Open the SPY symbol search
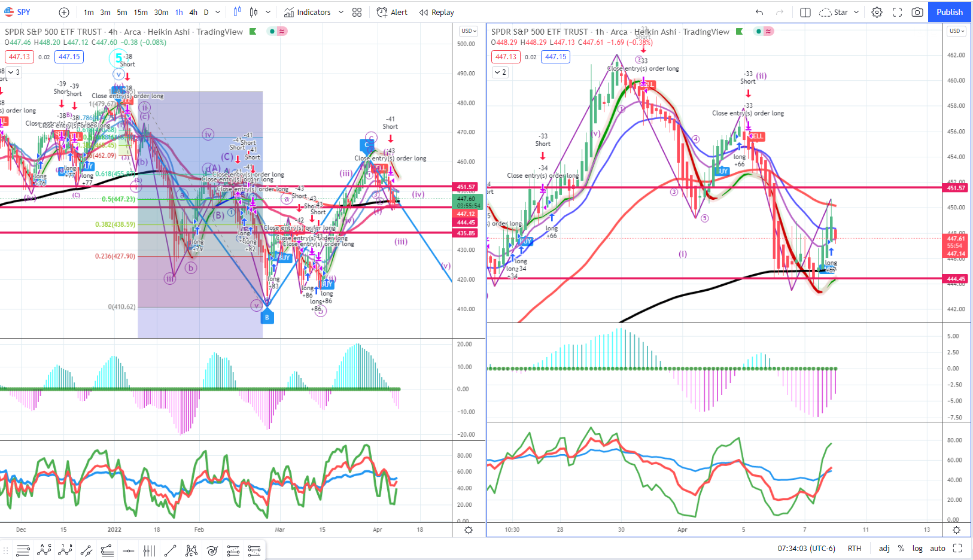Viewport: 973px width, 560px height. click(x=17, y=12)
